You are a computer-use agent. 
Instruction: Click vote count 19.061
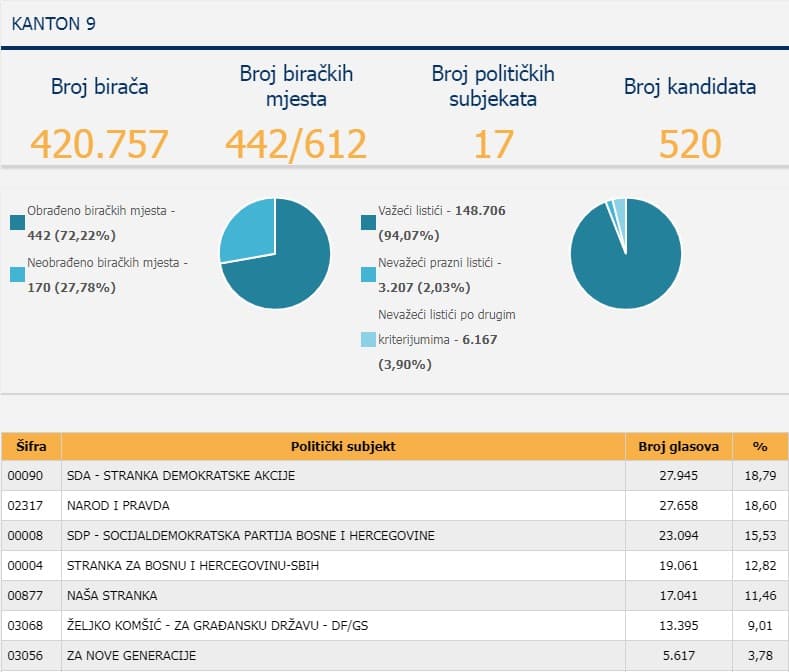pyautogui.click(x=678, y=565)
